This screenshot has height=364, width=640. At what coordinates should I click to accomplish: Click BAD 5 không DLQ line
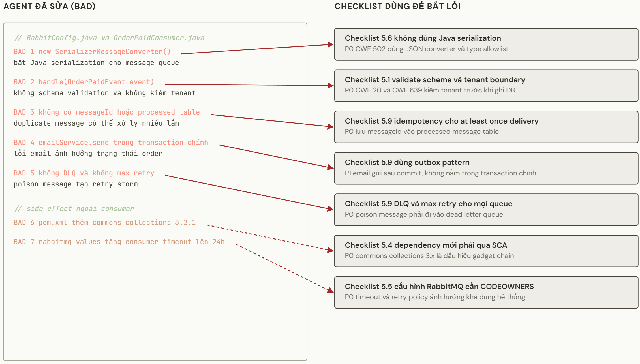click(x=84, y=173)
